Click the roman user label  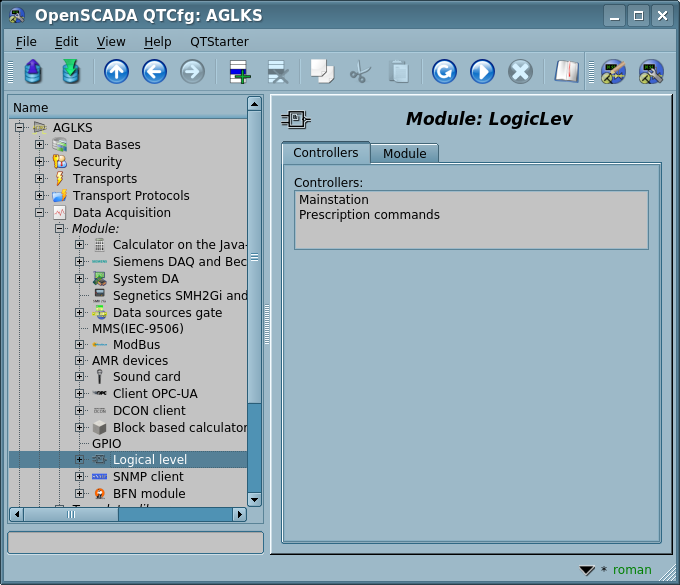632,570
